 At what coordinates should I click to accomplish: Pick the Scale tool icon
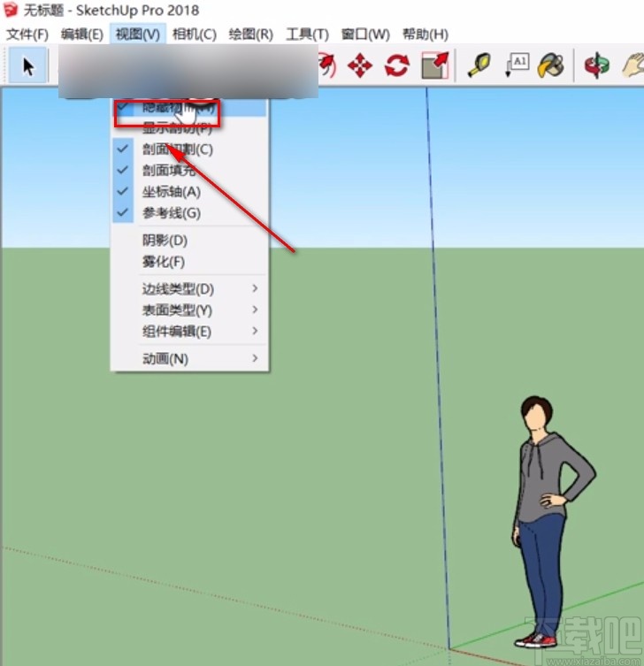click(x=435, y=65)
